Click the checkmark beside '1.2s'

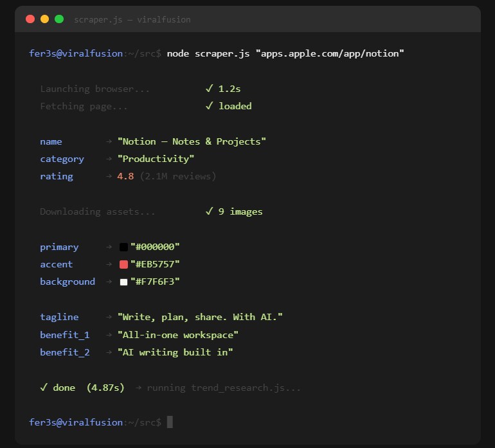pyautogui.click(x=209, y=89)
